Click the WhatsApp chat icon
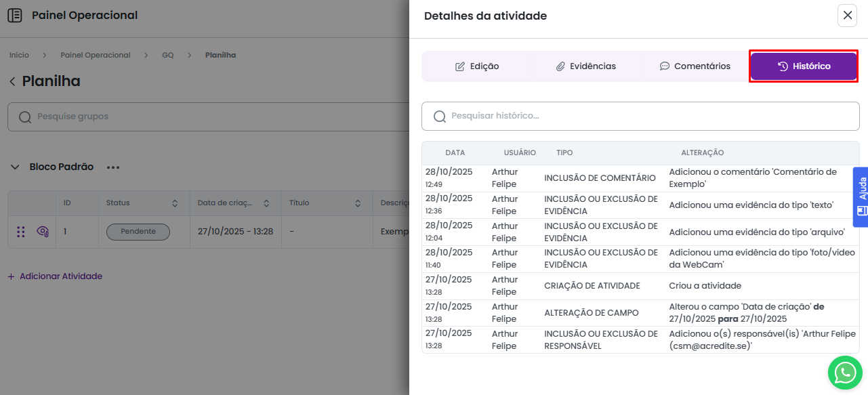Viewport: 868px width, 395px height. tap(845, 372)
